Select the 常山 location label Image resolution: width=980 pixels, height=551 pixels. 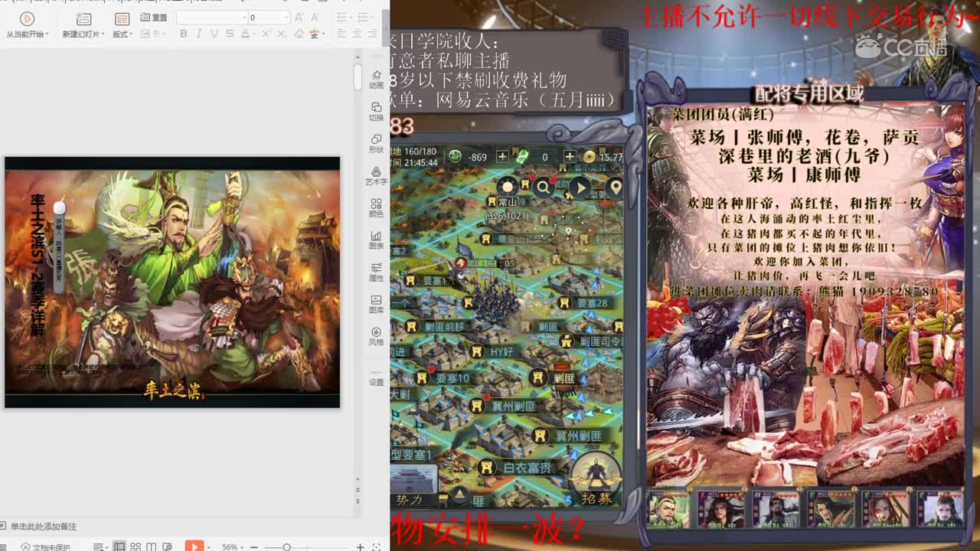coord(508,202)
